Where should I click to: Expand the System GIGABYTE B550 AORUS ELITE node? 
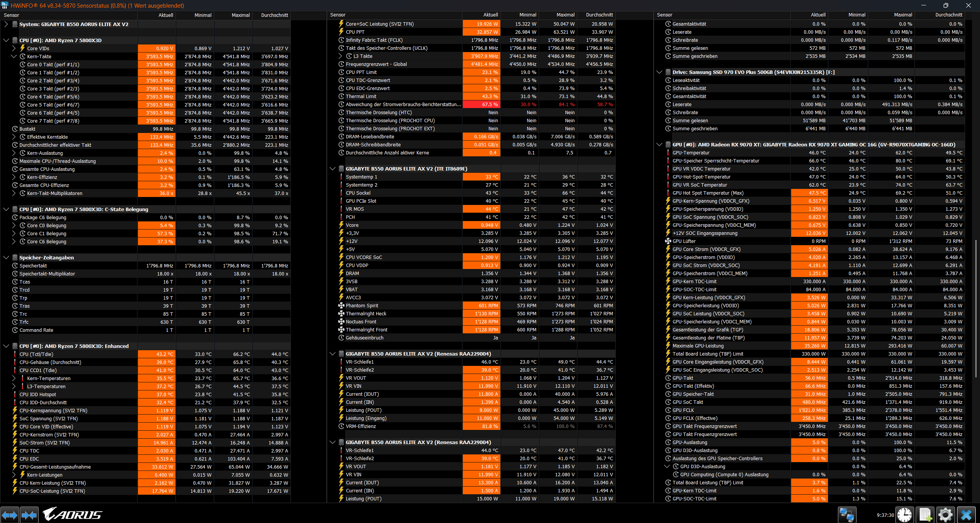click(6, 24)
